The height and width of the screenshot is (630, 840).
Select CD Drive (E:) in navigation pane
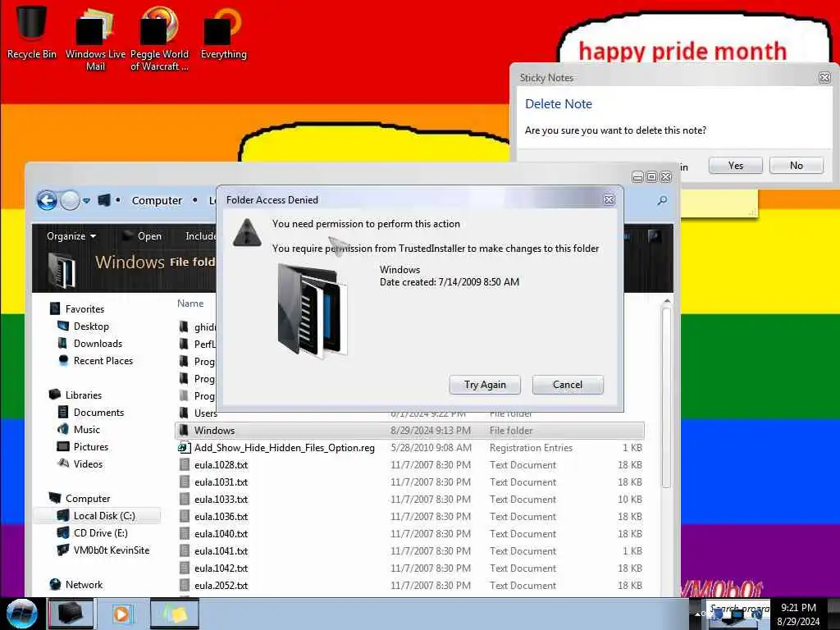pos(93,532)
